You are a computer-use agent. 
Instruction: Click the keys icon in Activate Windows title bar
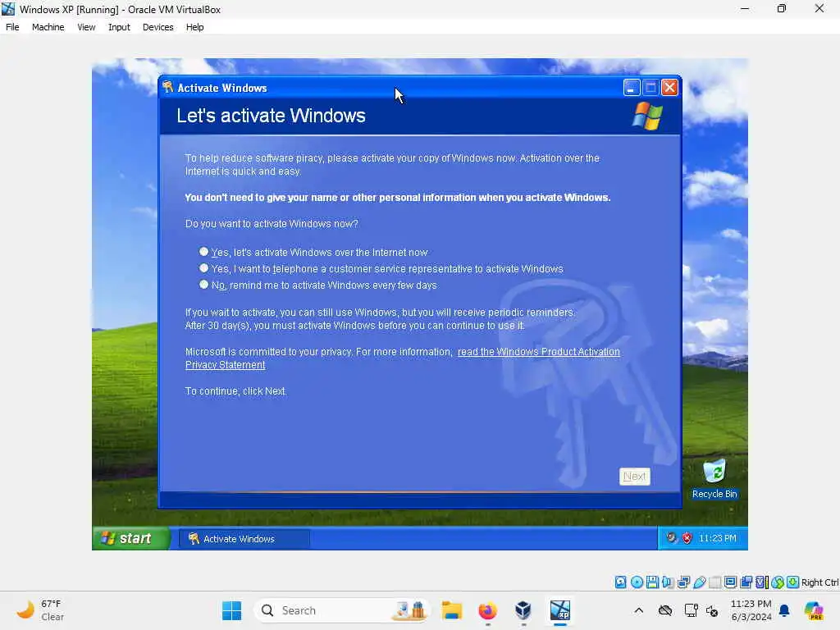(167, 87)
